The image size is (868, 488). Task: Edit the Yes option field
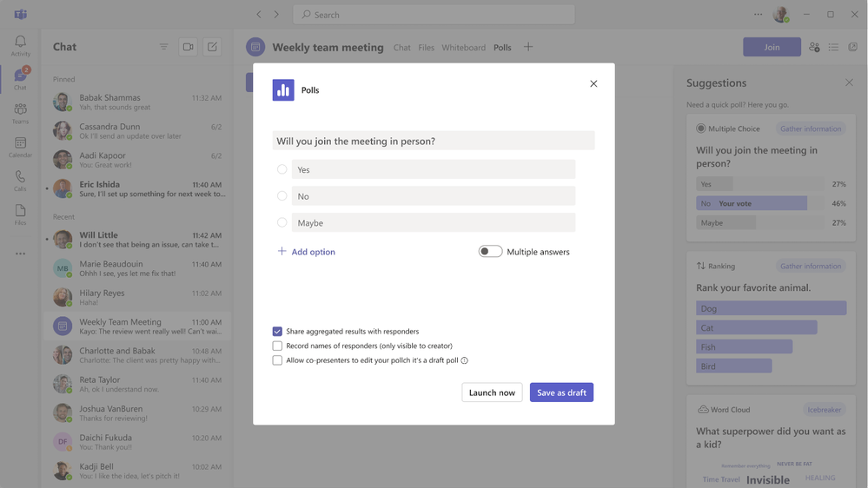[434, 169]
